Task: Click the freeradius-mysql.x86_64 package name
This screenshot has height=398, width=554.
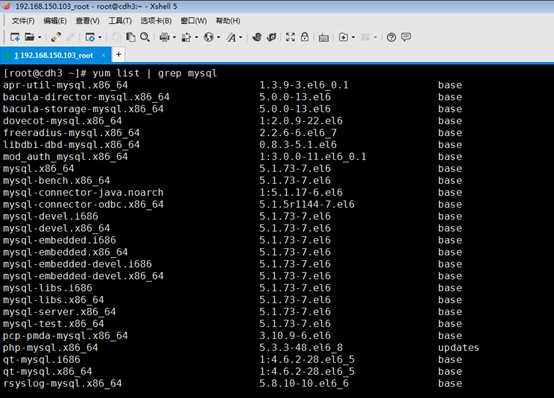Action: coord(71,133)
